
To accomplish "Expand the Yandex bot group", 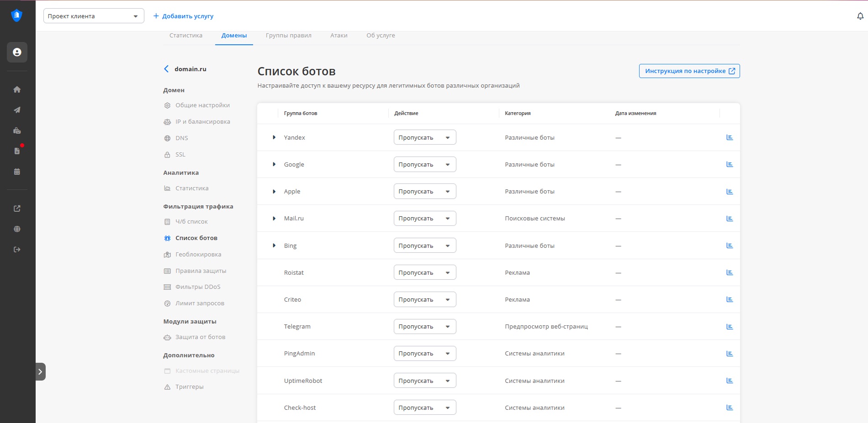I will pos(274,137).
